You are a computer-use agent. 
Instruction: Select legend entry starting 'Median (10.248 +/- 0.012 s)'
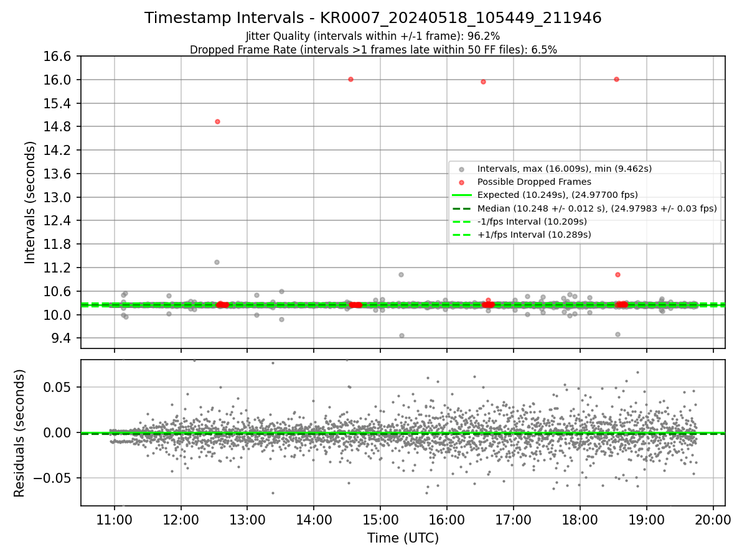[x=597, y=208]
